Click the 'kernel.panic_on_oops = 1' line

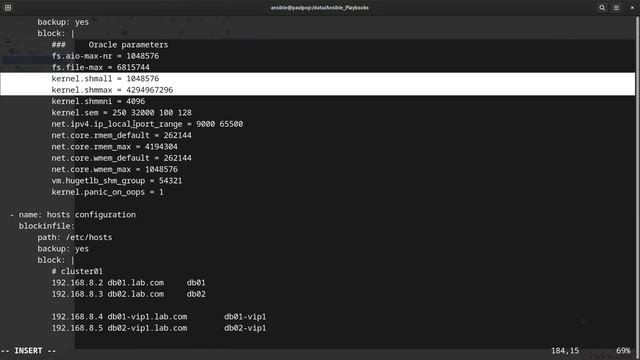(x=107, y=192)
